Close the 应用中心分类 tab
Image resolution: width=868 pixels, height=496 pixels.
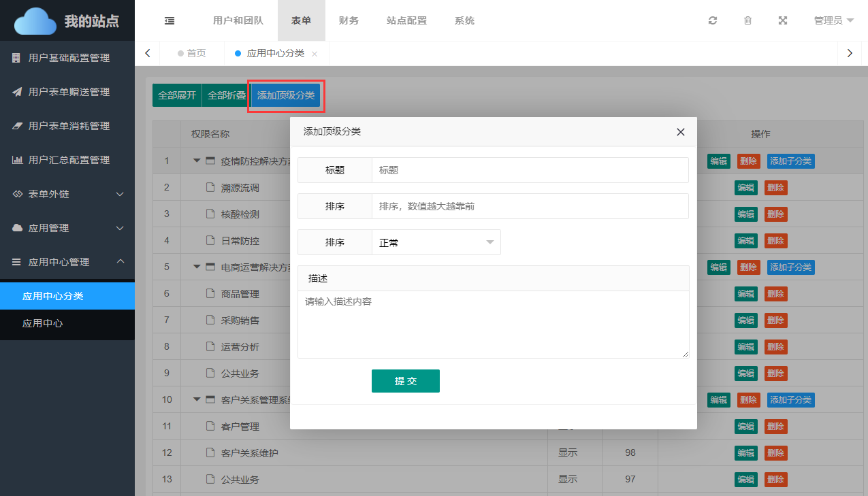pos(315,54)
